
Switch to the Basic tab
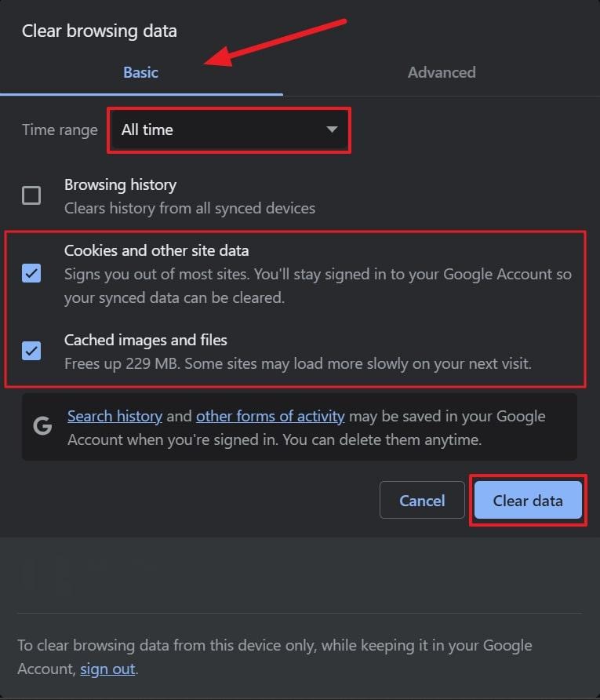tap(141, 72)
